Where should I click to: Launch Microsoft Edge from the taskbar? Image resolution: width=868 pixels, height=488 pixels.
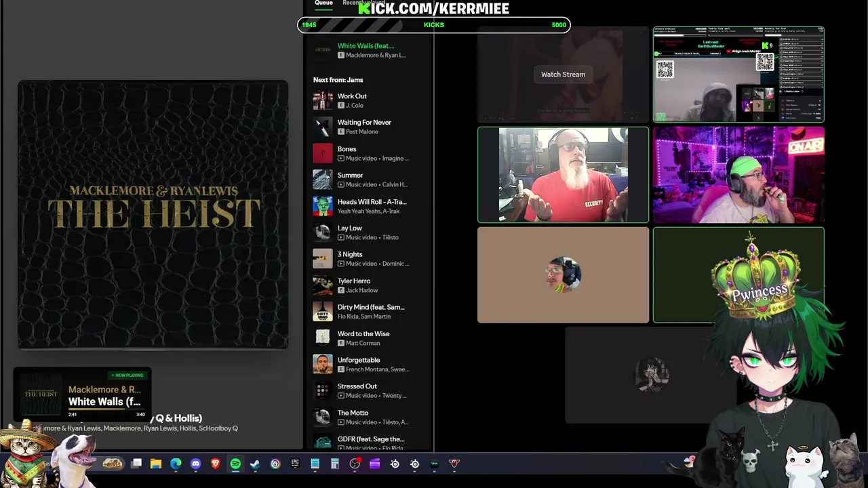[176, 464]
